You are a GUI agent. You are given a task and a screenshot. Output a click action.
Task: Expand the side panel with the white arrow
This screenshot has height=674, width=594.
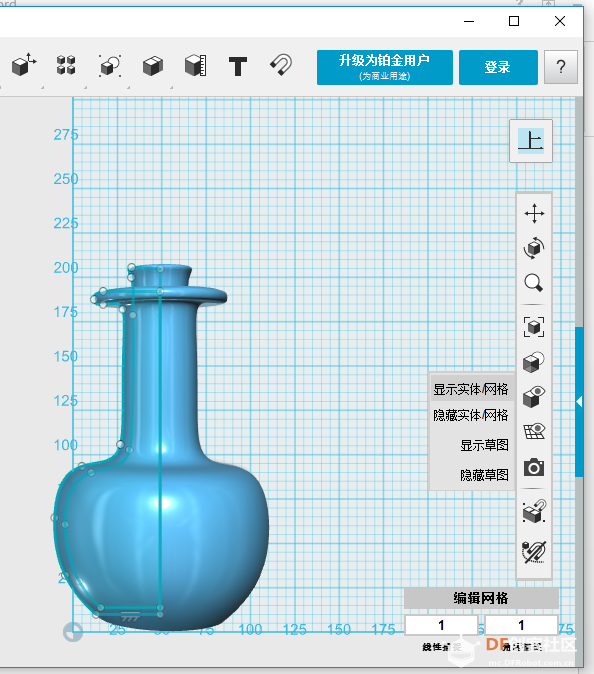pos(579,401)
